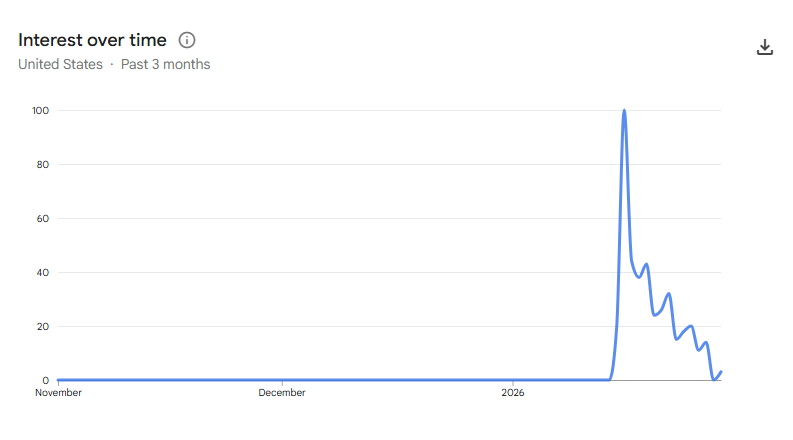Image resolution: width=793 pixels, height=440 pixels.
Task: Click the start of the trend line above November
Action: coord(59,380)
